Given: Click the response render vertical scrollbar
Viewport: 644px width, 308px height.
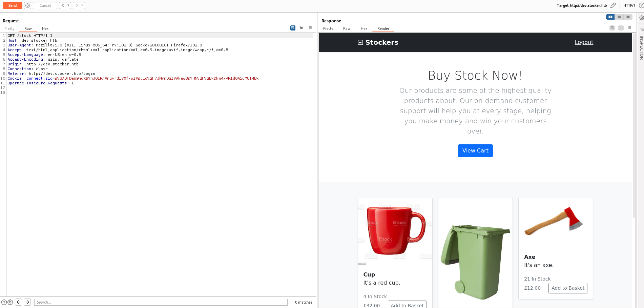Looking at the screenshot, I should [634, 125].
